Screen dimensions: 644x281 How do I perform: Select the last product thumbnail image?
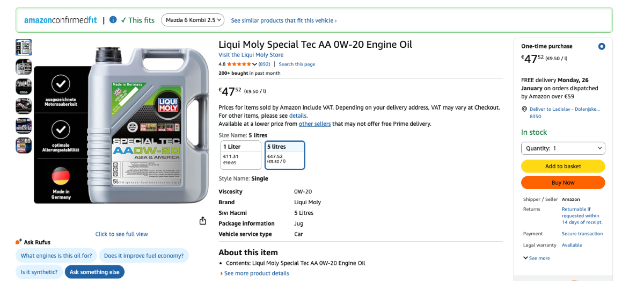tap(24, 146)
